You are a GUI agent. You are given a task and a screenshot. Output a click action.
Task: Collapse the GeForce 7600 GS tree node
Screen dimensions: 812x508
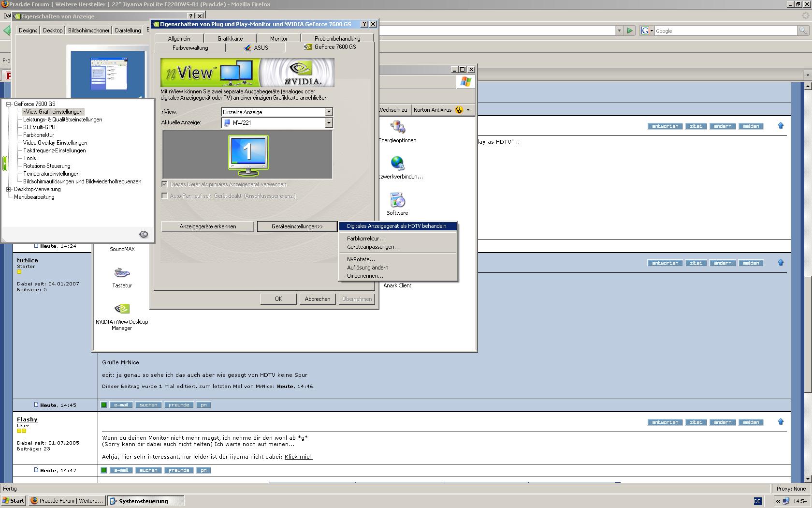pyautogui.click(x=8, y=104)
